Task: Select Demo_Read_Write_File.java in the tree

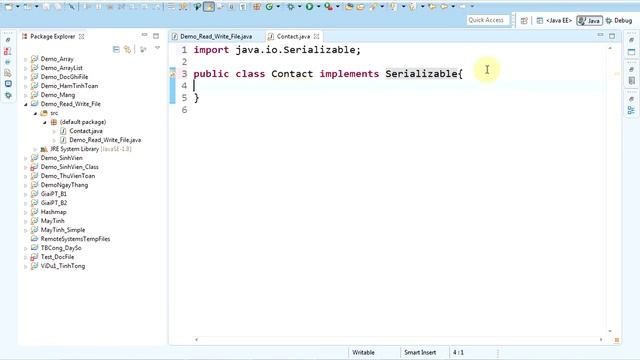Action: click(x=105, y=140)
